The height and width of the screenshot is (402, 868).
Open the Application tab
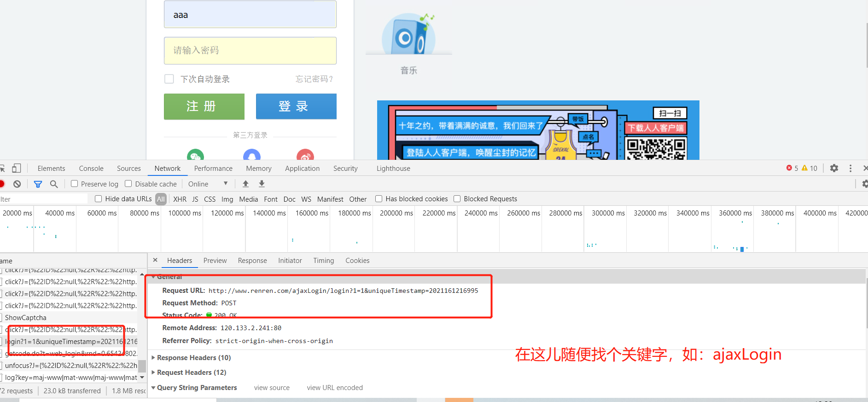click(x=302, y=168)
